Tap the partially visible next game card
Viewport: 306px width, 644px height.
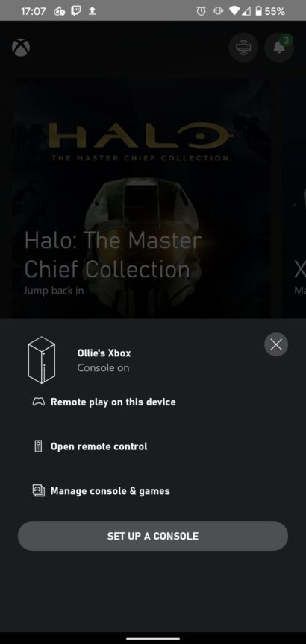(293, 197)
